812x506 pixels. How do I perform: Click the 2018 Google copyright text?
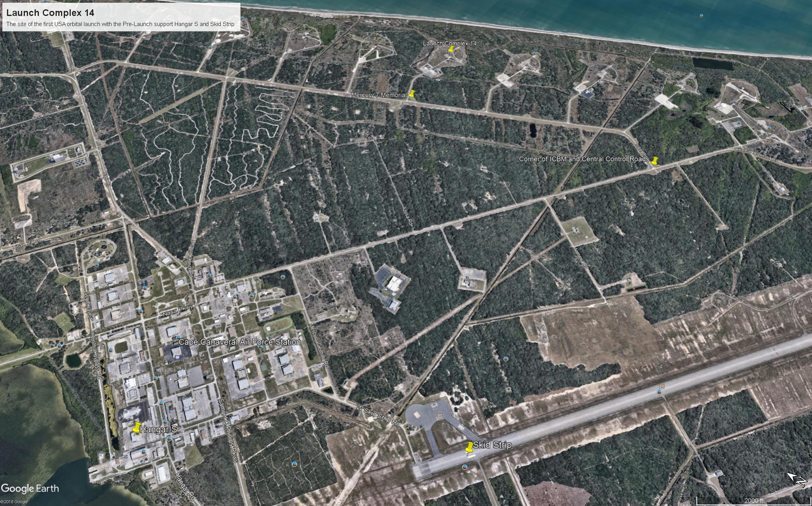(14, 502)
